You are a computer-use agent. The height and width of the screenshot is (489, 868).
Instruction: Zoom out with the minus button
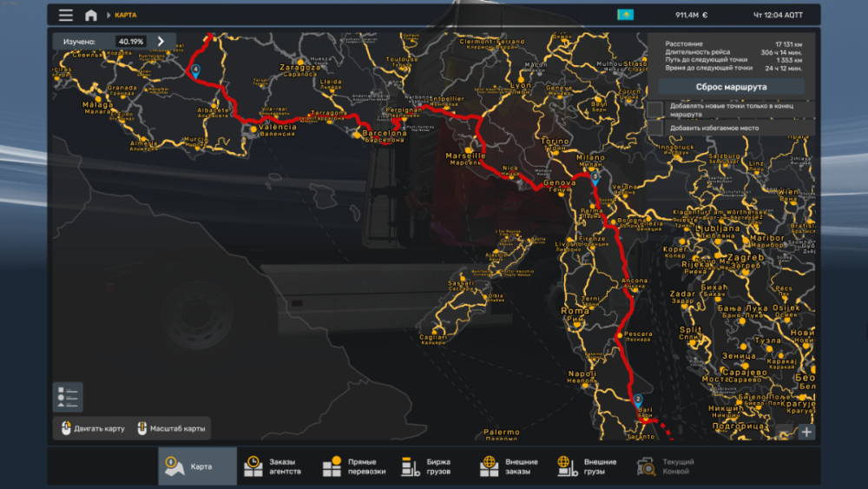(784, 432)
